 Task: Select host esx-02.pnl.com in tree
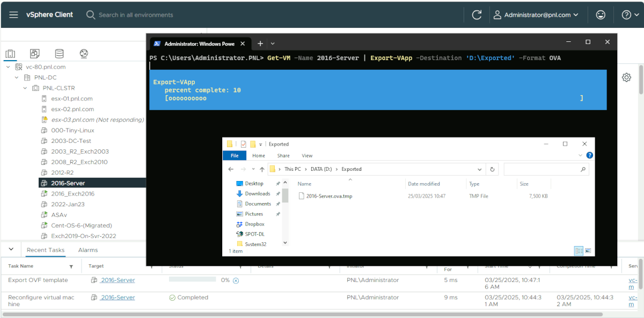[x=72, y=109]
